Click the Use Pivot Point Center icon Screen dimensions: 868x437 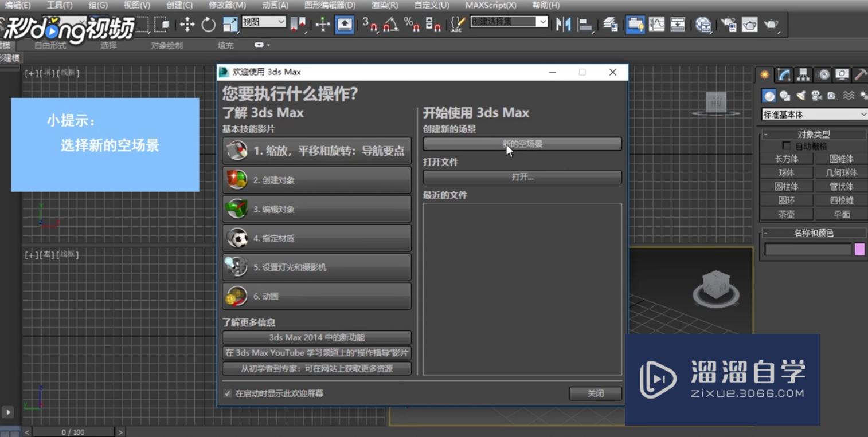(299, 24)
